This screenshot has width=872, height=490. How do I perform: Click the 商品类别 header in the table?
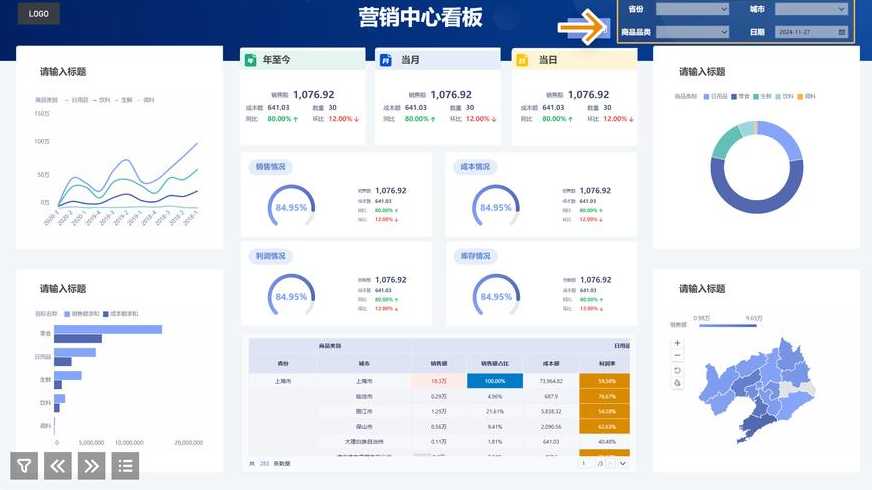point(330,346)
